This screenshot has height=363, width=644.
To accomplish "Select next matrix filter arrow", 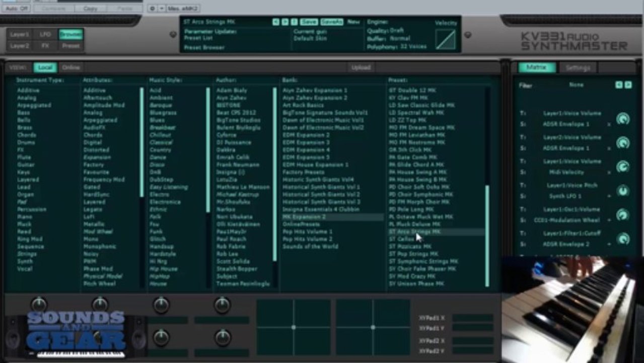I will click(x=628, y=85).
